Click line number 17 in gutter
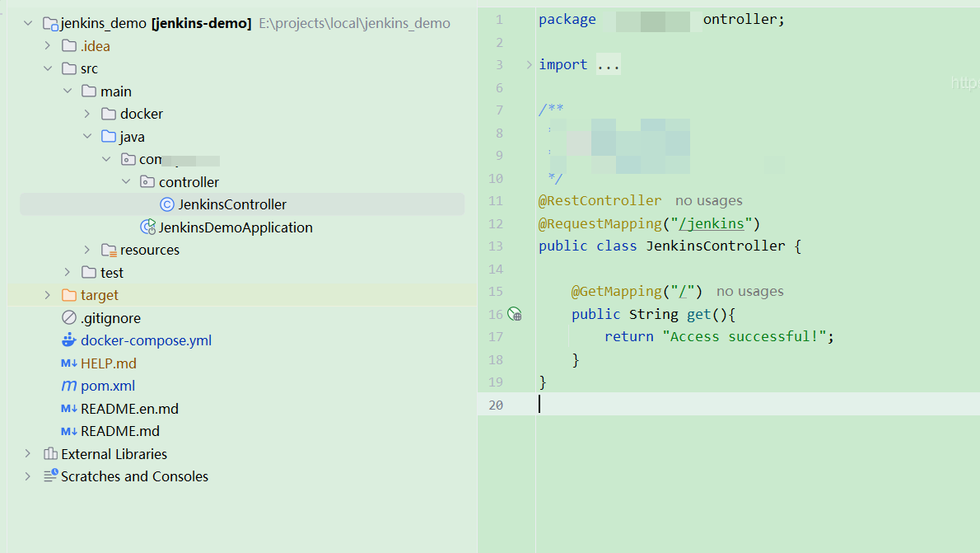Image resolution: width=980 pixels, height=553 pixels. pyautogui.click(x=496, y=336)
